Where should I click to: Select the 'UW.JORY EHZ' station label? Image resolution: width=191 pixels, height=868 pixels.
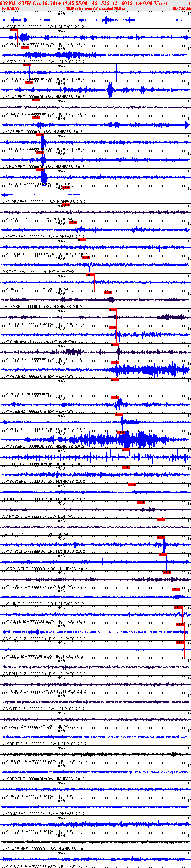click(x=15, y=202)
